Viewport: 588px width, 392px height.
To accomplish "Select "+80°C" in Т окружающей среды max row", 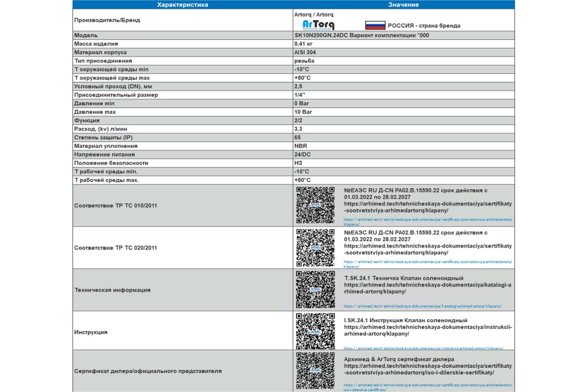I will point(302,78).
